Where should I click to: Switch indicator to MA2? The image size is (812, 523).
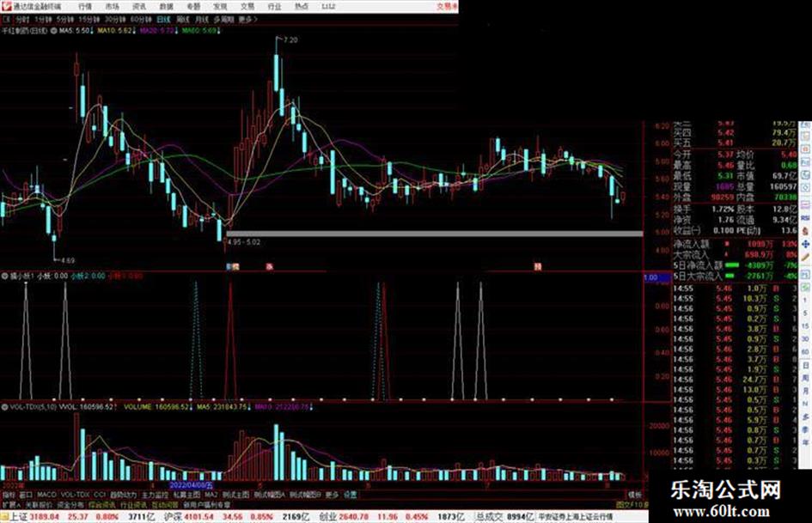pyautogui.click(x=211, y=495)
